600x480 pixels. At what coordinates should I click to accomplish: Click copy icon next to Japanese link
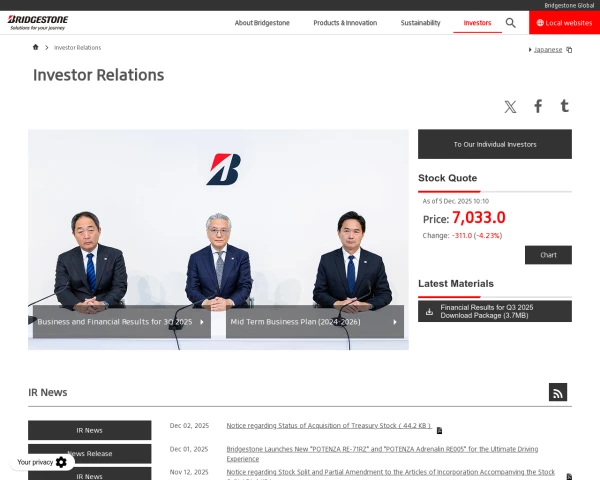click(x=569, y=50)
